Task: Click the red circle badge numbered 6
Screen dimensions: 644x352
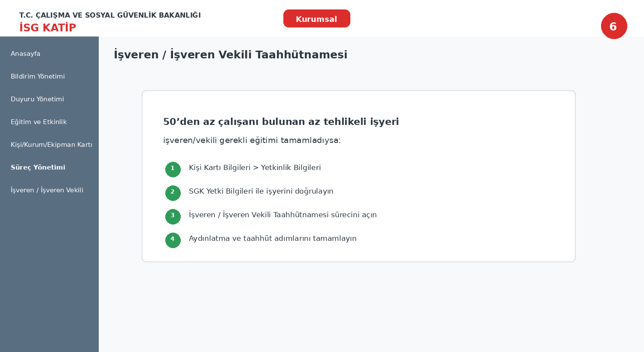Action: [614, 26]
